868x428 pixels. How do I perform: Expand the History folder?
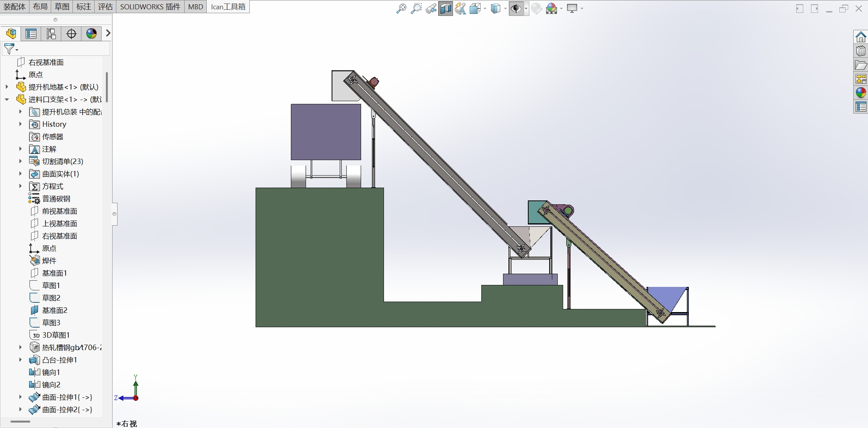point(21,124)
